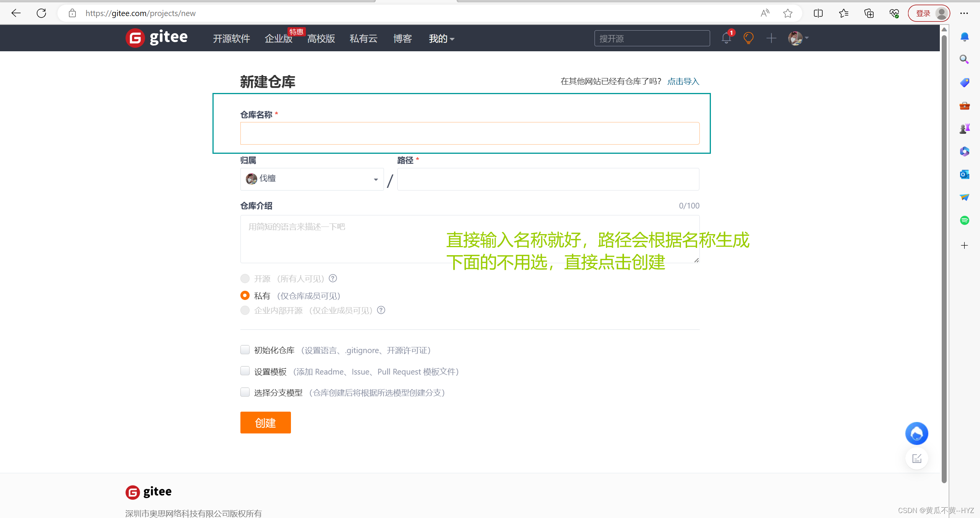980x518 pixels.
Task: Check the 设置模板 checkbox
Action: point(245,371)
